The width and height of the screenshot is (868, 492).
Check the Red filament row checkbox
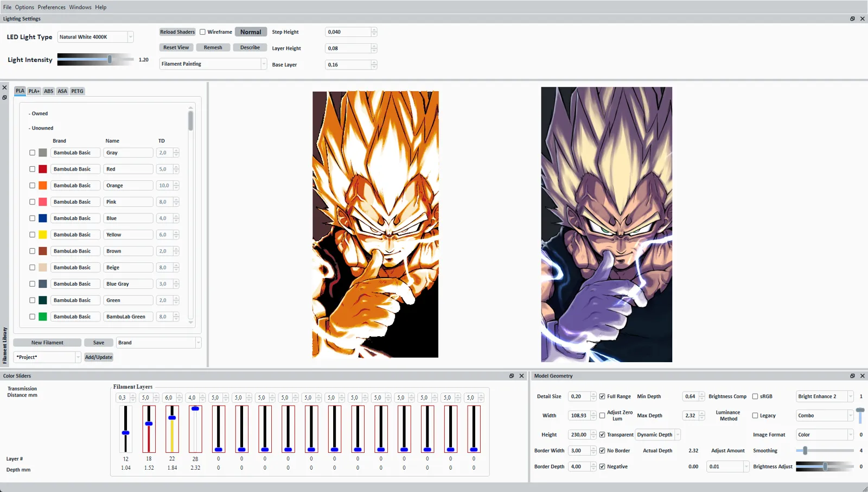pyautogui.click(x=32, y=169)
